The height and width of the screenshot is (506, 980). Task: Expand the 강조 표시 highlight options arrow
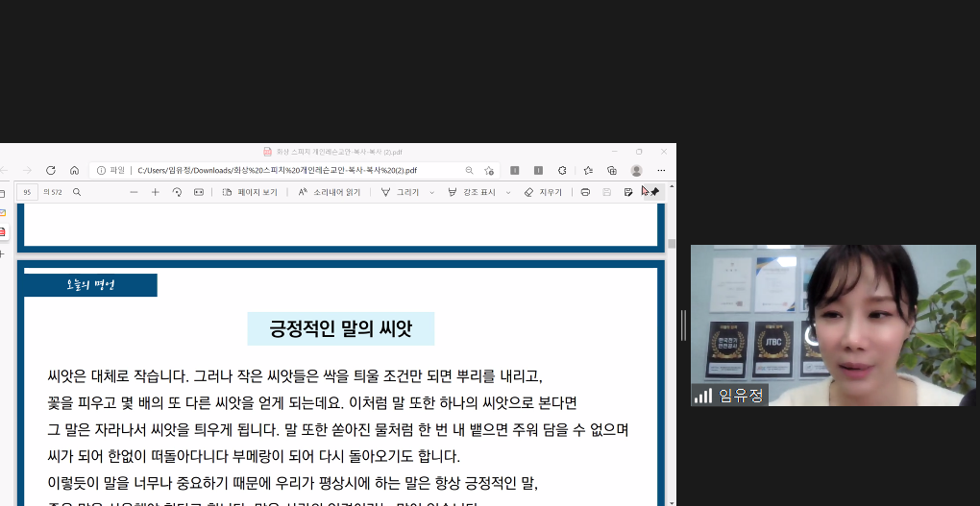(507, 192)
